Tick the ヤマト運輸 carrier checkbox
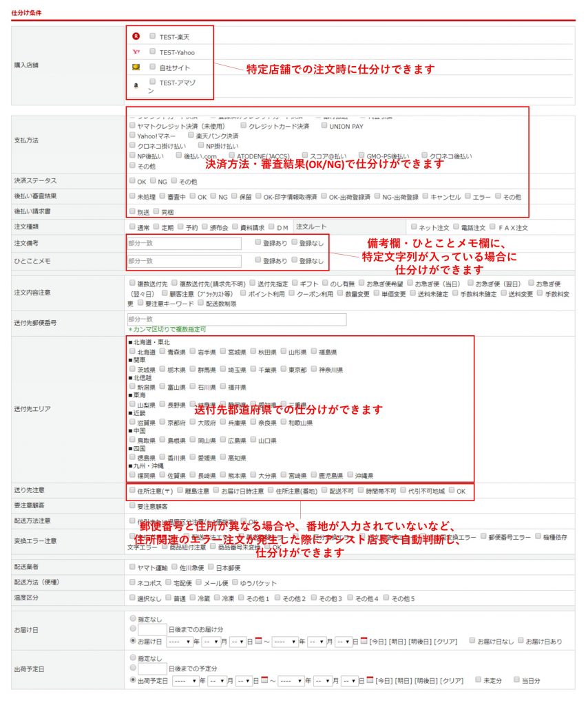Viewport: 588px width, 705px height. tap(132, 567)
